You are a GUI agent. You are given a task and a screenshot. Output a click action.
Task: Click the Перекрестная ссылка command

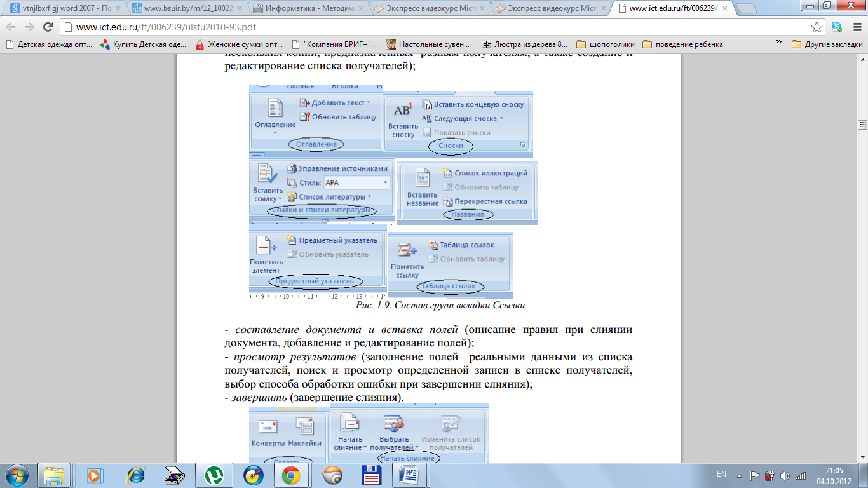pyautogui.click(x=485, y=201)
